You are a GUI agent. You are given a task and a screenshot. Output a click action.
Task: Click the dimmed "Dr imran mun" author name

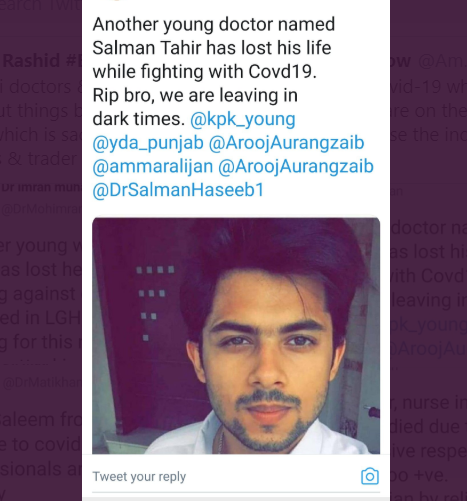coord(41,188)
